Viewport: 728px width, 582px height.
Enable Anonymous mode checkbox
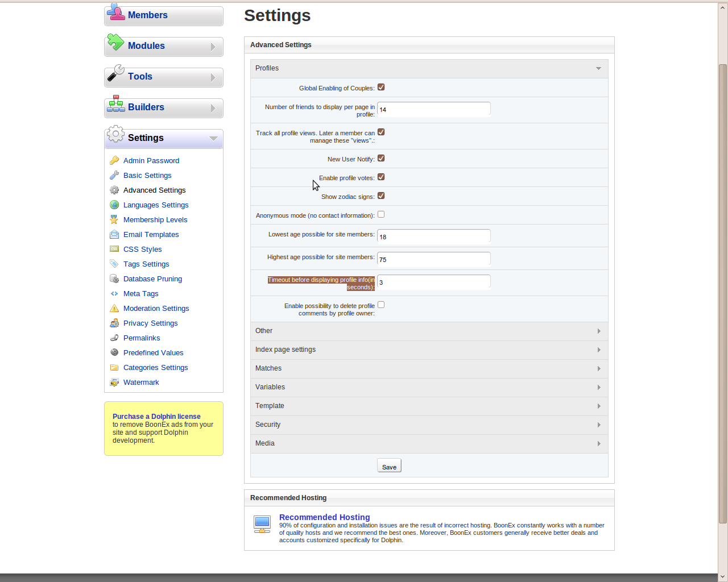(x=381, y=215)
